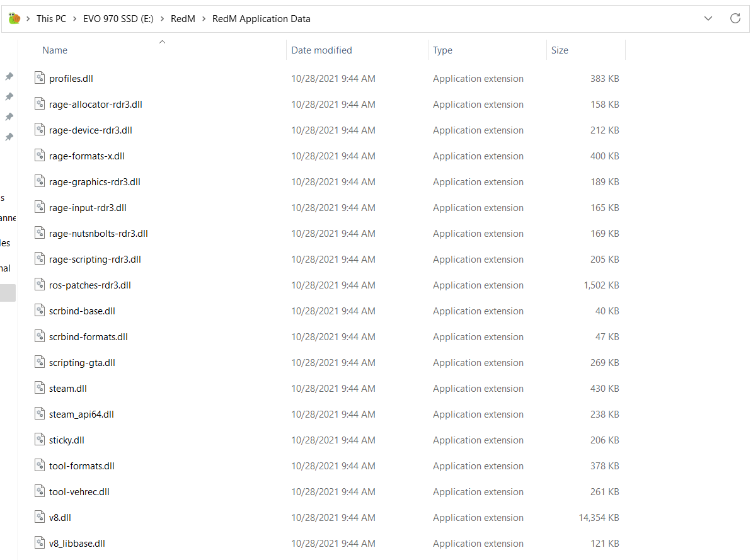Select the rage-formats-x.dll file name
Image resolution: width=753 pixels, height=560 pixels.
[86, 157]
